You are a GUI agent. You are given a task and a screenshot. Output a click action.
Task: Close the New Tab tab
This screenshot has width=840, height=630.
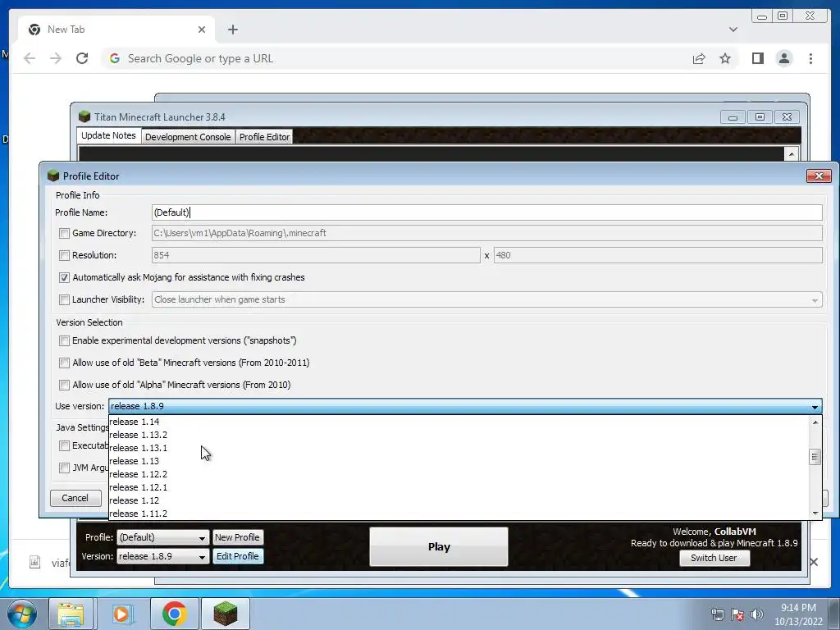202,30
